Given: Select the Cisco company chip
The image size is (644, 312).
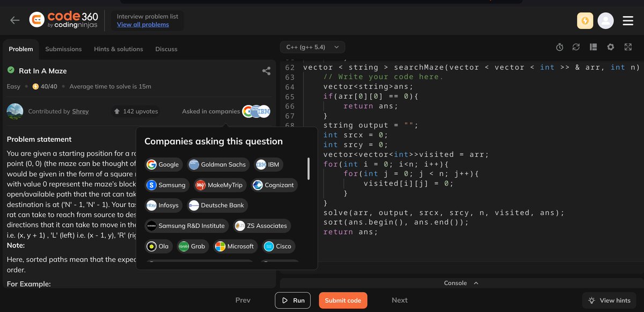Looking at the screenshot, I should pos(278,246).
